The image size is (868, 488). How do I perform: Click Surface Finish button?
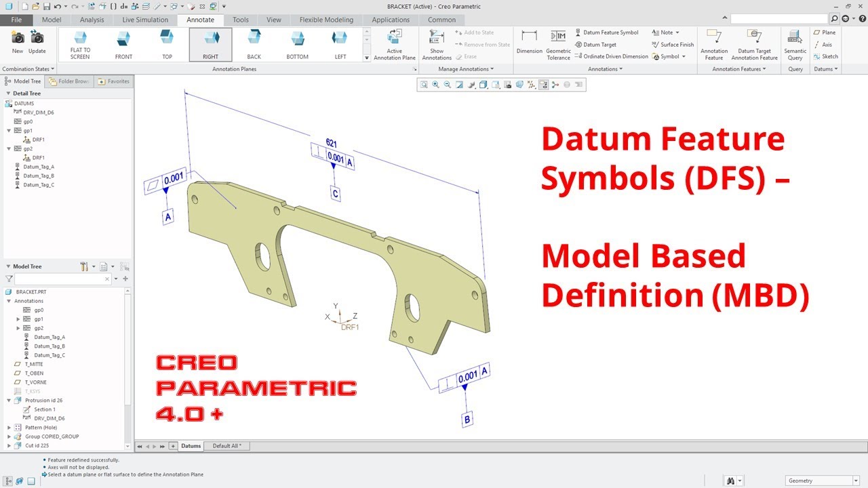click(x=673, y=45)
